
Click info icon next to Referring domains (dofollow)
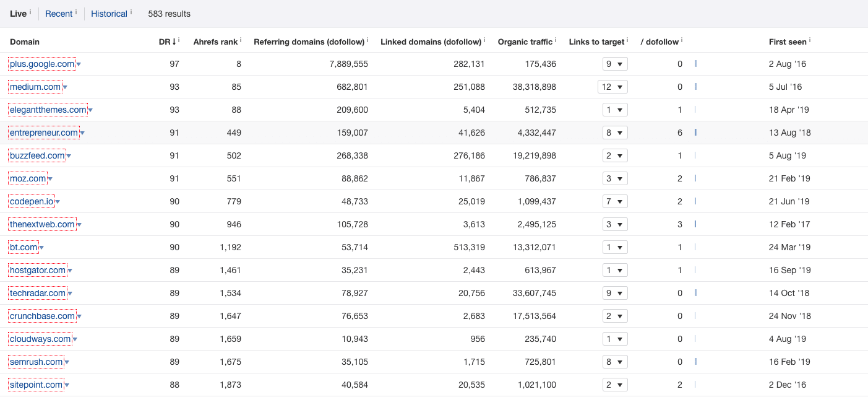tap(367, 40)
